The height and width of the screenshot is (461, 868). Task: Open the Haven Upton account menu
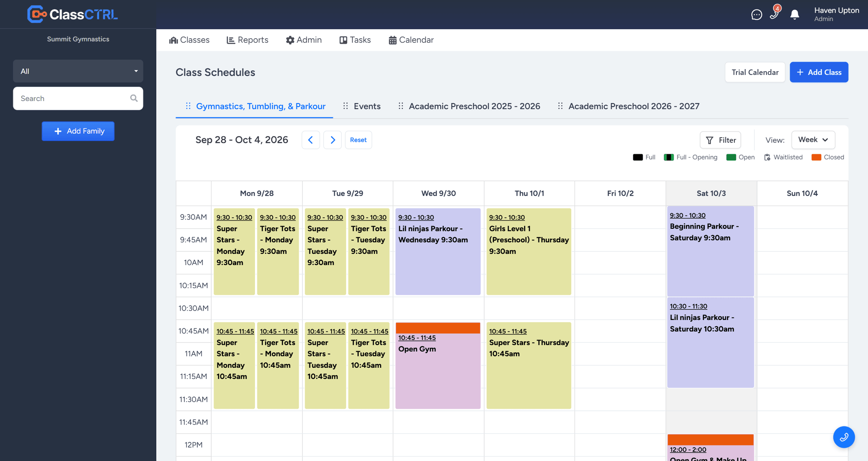(836, 14)
